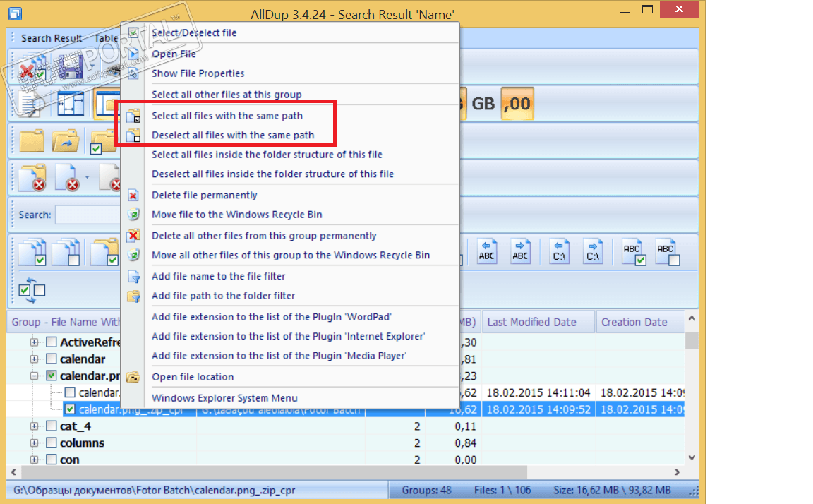Viewport: 813px width, 504px height.
Task: Click the remove-selected-files icon with red X
Action: coord(32,68)
